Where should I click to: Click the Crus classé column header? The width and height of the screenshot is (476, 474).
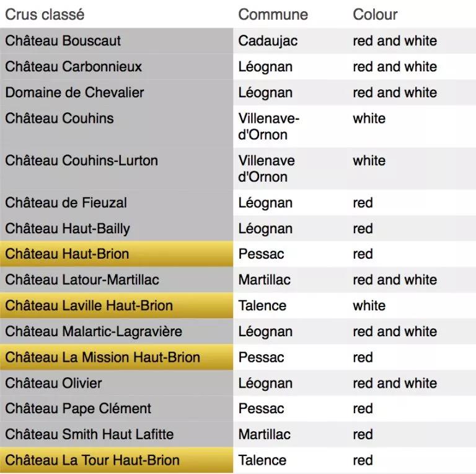point(45,14)
